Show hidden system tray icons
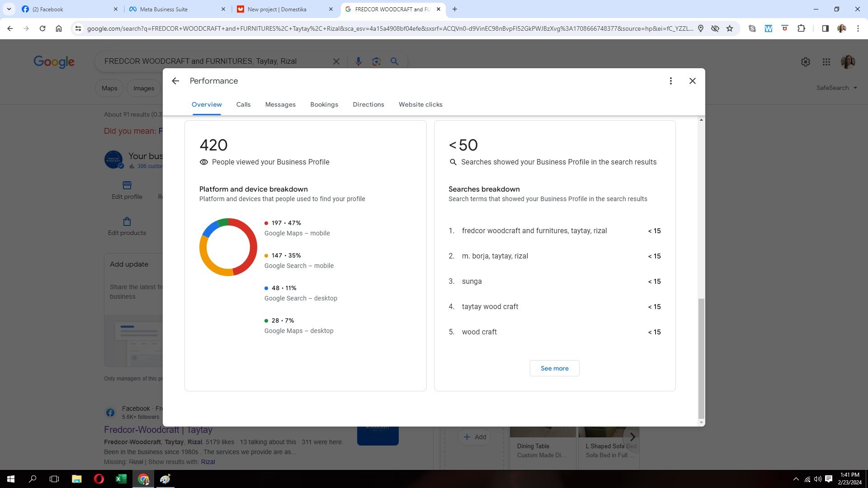This screenshot has height=488, width=868. click(796, 479)
